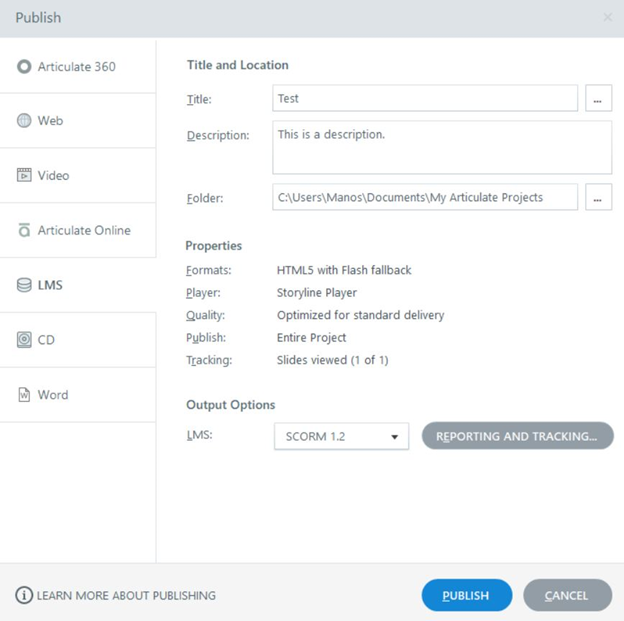Click into the Description text box

pyautogui.click(x=442, y=148)
